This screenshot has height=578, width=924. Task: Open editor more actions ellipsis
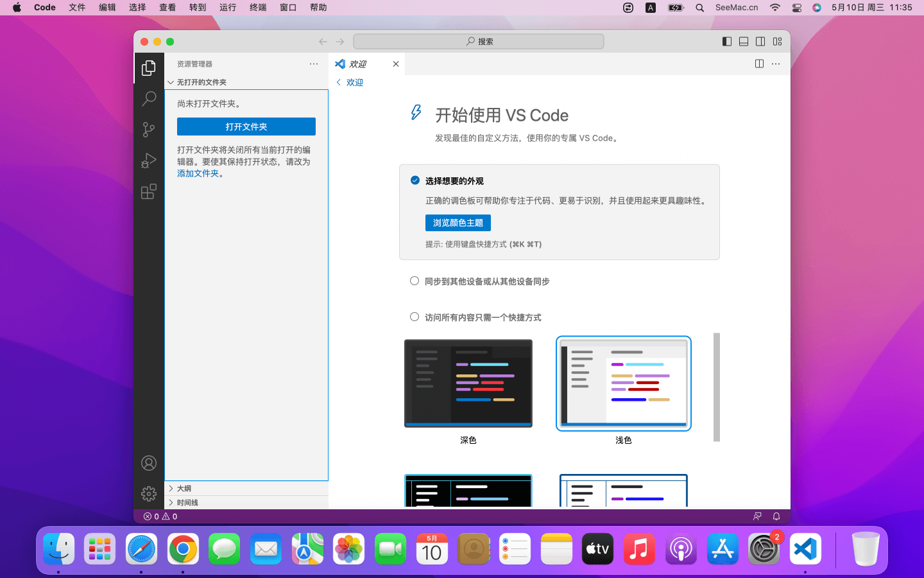tap(776, 64)
